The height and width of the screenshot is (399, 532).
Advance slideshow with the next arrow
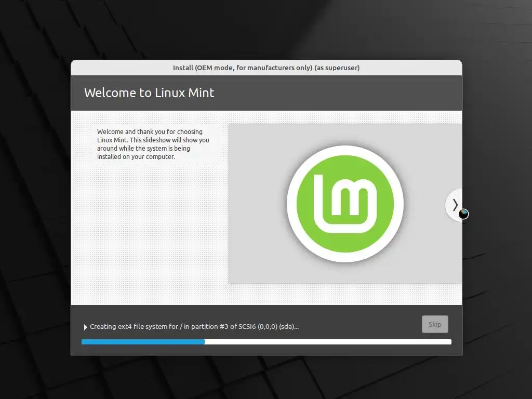[x=454, y=205]
